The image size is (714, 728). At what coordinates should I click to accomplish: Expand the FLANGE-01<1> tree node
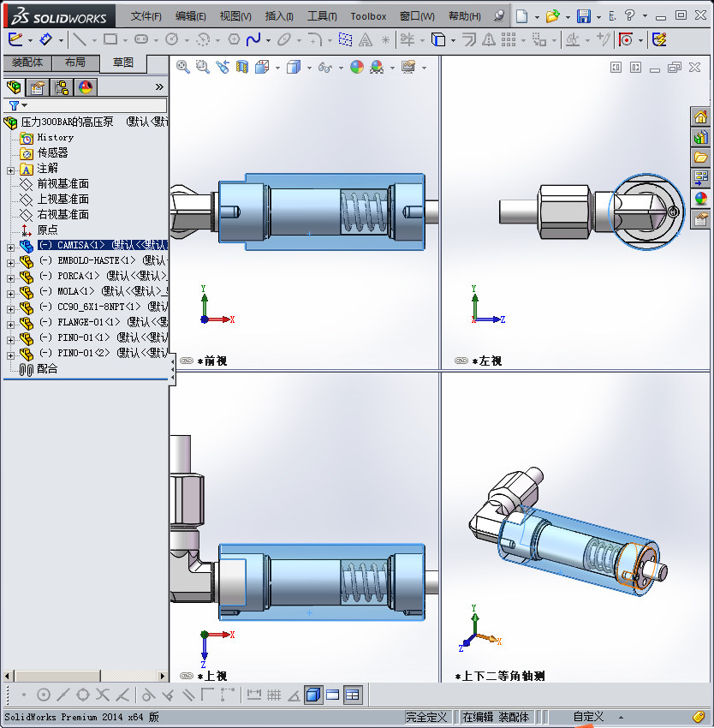pyautogui.click(x=10, y=325)
